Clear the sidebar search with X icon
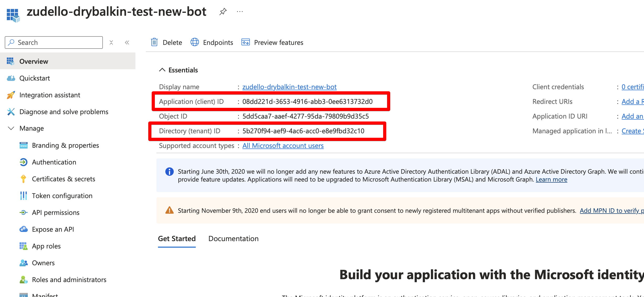Screen dimensions: 644x297 click(111, 43)
